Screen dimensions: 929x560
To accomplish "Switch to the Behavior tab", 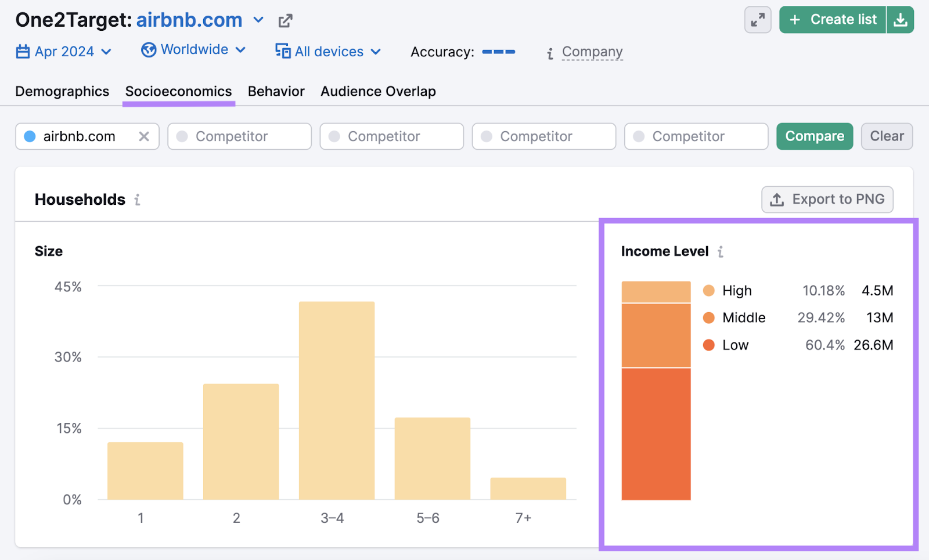I will pos(276,91).
